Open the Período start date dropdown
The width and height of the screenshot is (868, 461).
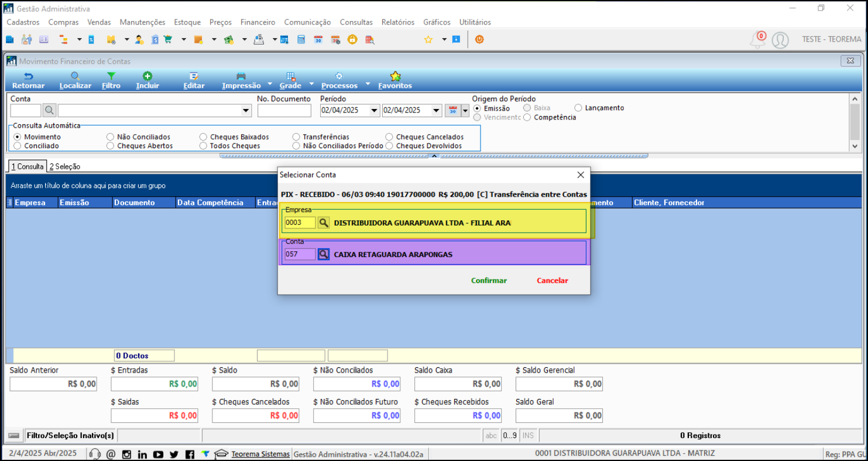[x=374, y=111]
